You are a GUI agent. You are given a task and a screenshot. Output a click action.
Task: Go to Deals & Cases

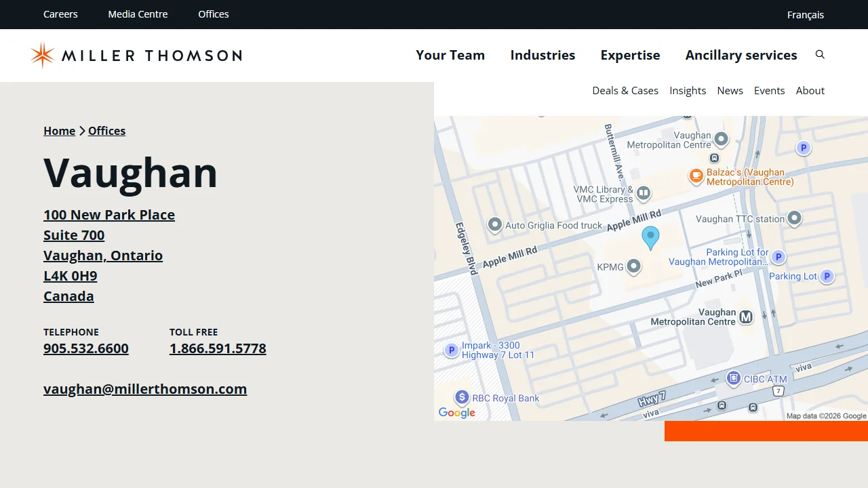click(x=625, y=90)
